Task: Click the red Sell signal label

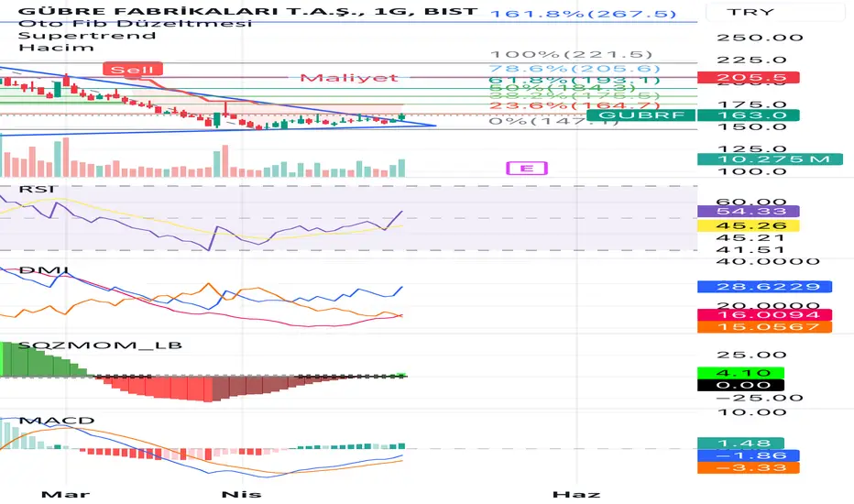Action: click(x=132, y=70)
